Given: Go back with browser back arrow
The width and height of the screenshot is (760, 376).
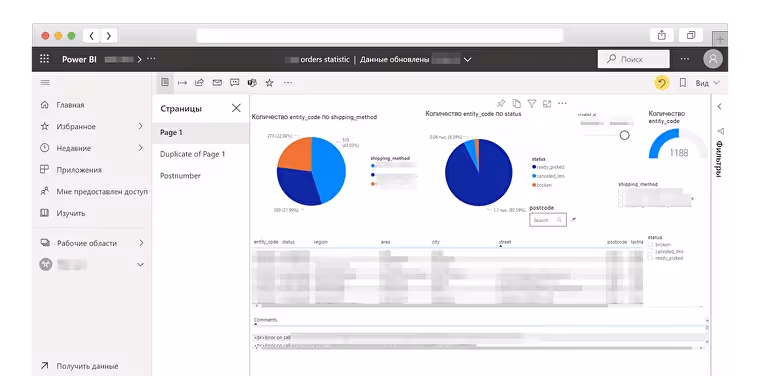Looking at the screenshot, I should (x=92, y=35).
